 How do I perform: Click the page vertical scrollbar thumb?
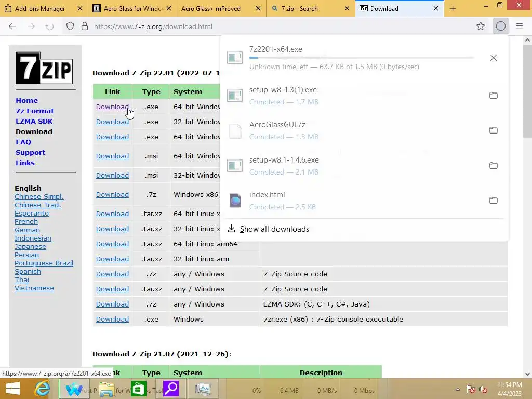point(527,90)
